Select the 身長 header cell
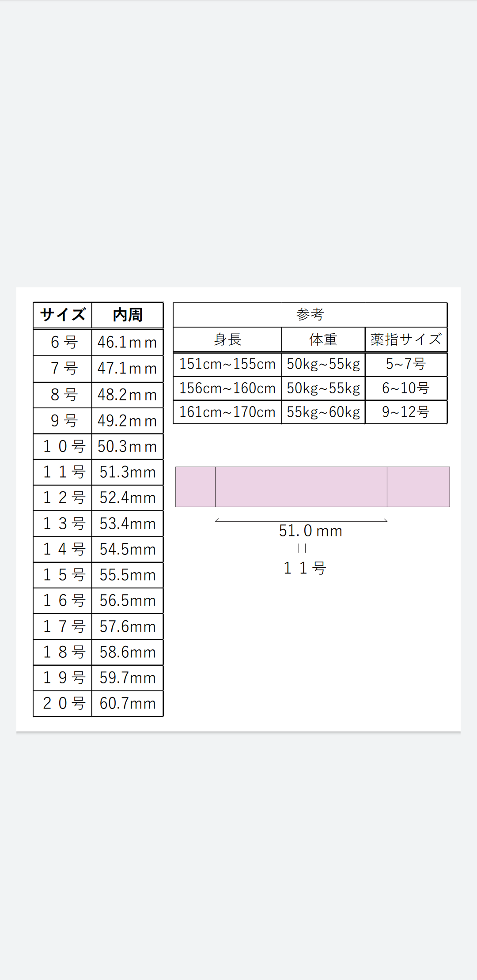477x980 pixels. tap(227, 339)
